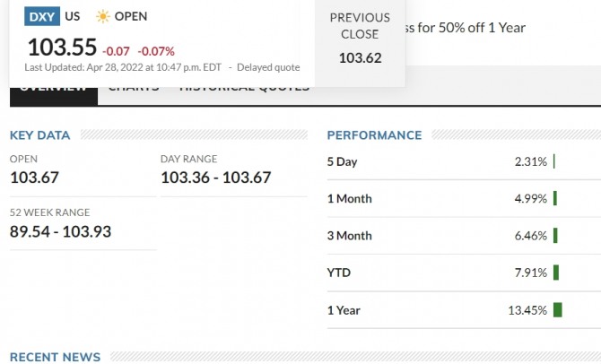
Task: Click the YTD performance green bar
Action: click(x=556, y=273)
